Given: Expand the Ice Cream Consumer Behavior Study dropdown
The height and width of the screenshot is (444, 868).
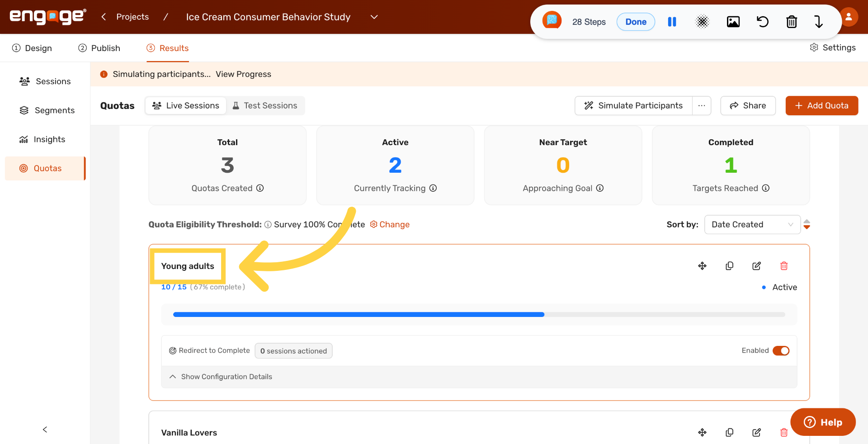Looking at the screenshot, I should [374, 17].
